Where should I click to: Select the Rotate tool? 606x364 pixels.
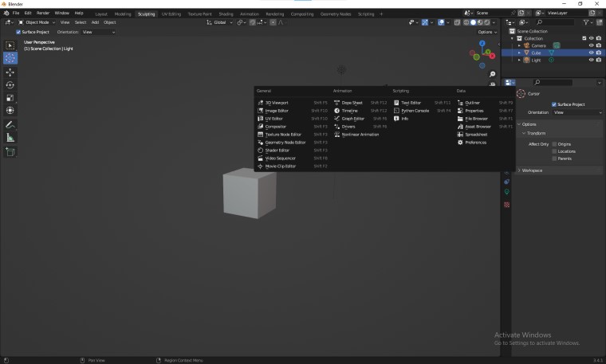[x=10, y=85]
